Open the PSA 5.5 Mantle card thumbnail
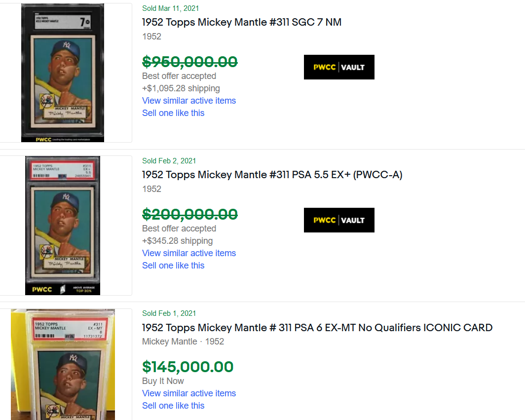This screenshot has height=420, width=525. (x=63, y=226)
